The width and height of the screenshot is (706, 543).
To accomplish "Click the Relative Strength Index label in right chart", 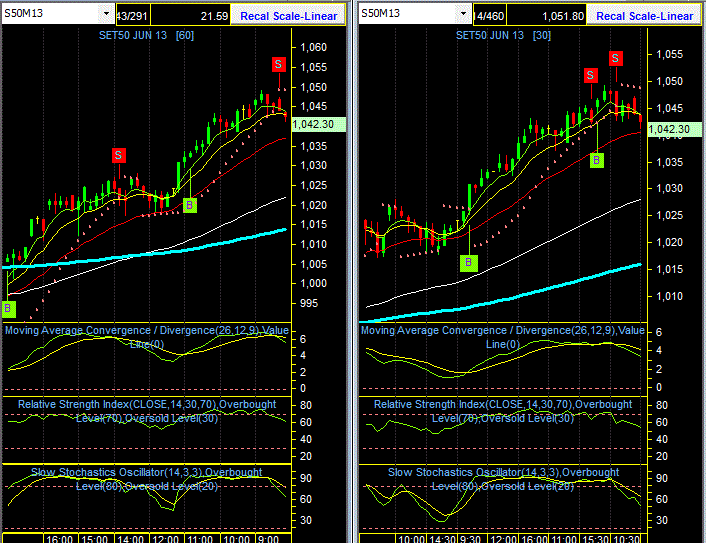I will pos(503,411).
